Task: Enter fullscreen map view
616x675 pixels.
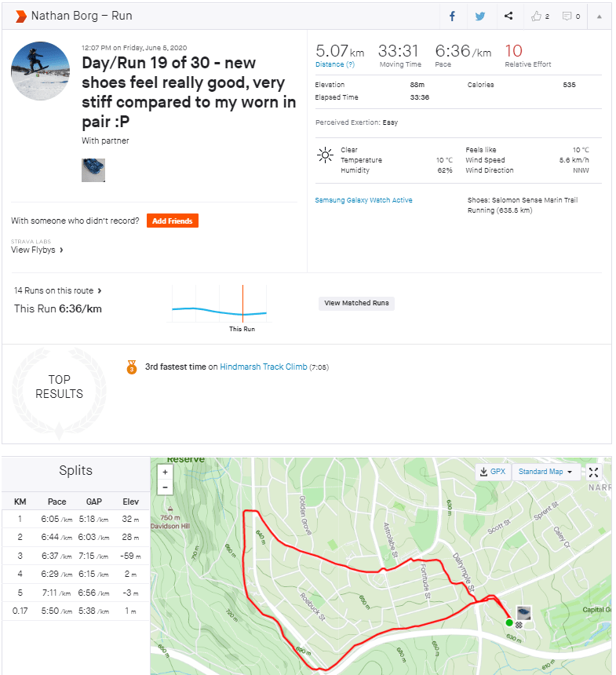Action: (x=594, y=472)
